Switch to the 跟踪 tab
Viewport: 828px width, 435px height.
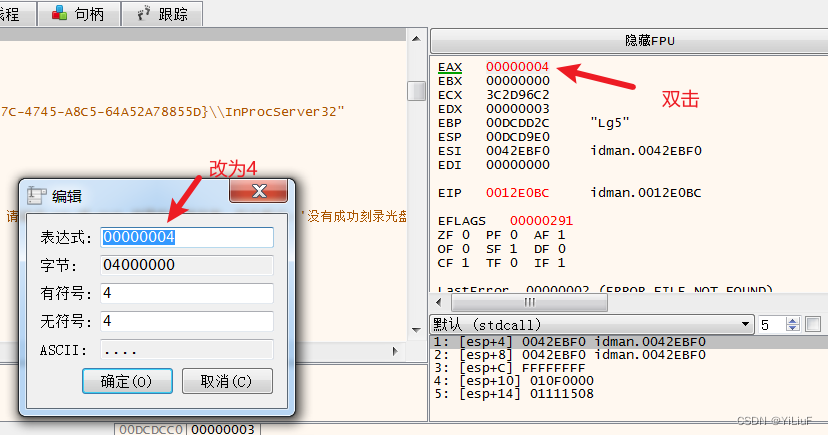point(163,14)
